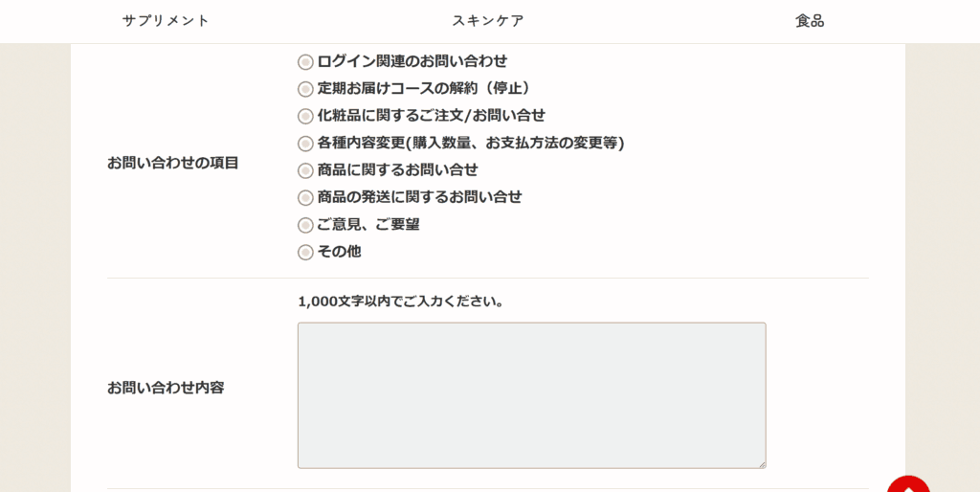This screenshot has width=980, height=492.
Task: Select the ログイン関連のお問い合わせ radio button
Action: 305,62
